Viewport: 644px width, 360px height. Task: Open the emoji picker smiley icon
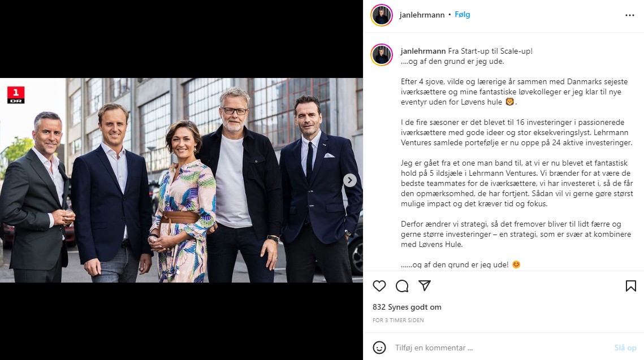click(x=379, y=348)
